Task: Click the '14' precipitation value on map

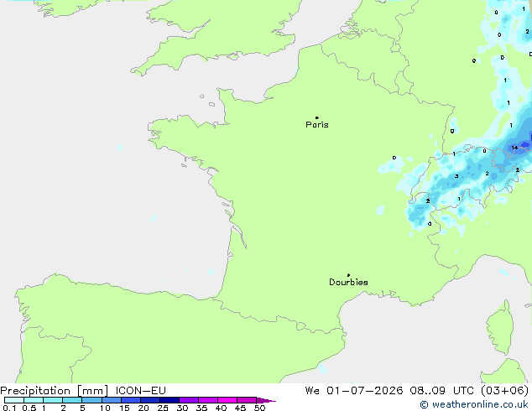Action: pyautogui.click(x=514, y=148)
